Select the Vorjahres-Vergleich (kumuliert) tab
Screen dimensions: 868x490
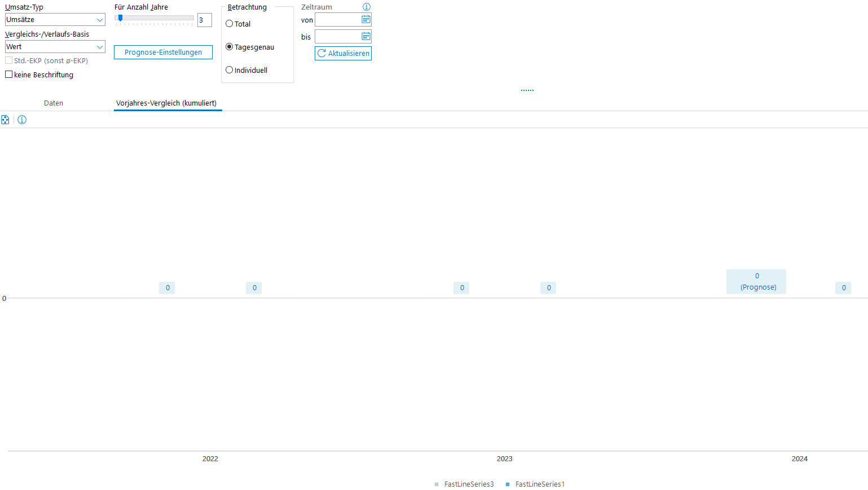[x=166, y=103]
